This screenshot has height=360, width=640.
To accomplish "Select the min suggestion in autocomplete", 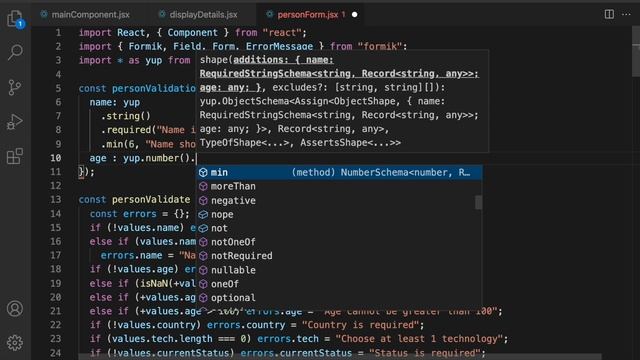I will pyautogui.click(x=339, y=172).
